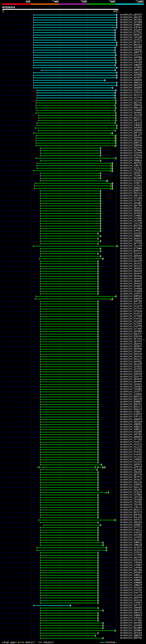Screen dimensions: 146x644
Task: Select the UniRef100_Q5PYQ1 label
Action: coord(131,638)
